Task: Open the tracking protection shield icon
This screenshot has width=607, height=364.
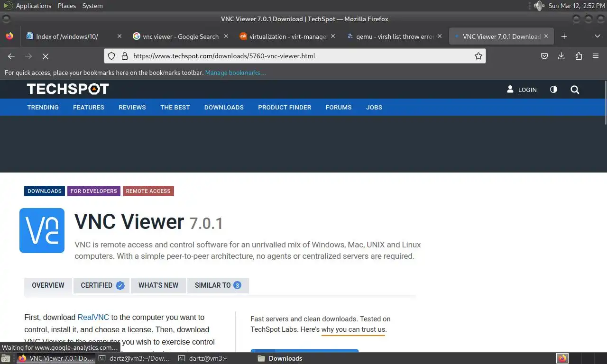Action: tap(111, 56)
